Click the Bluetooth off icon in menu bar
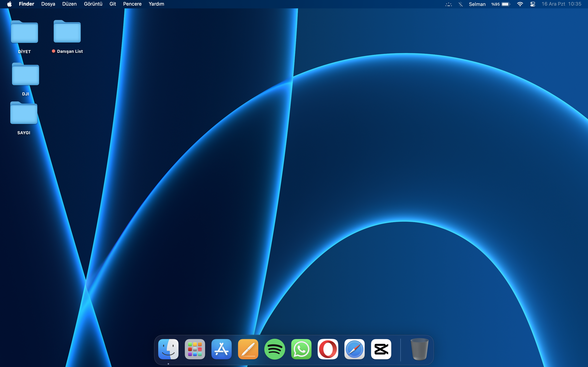 460,4
